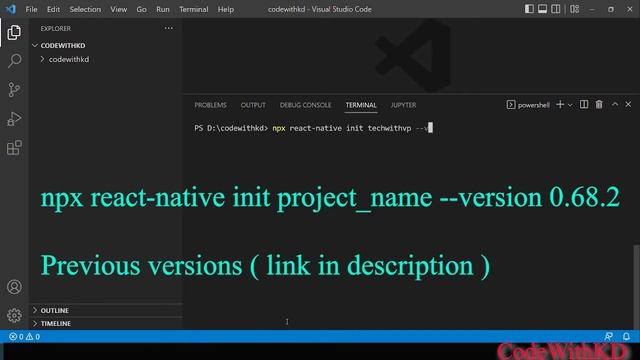Open the Accounts menu icon
640x360 pixels.
tap(14, 287)
